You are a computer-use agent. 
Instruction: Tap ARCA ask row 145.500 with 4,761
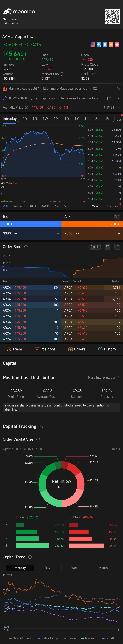[92, 299]
